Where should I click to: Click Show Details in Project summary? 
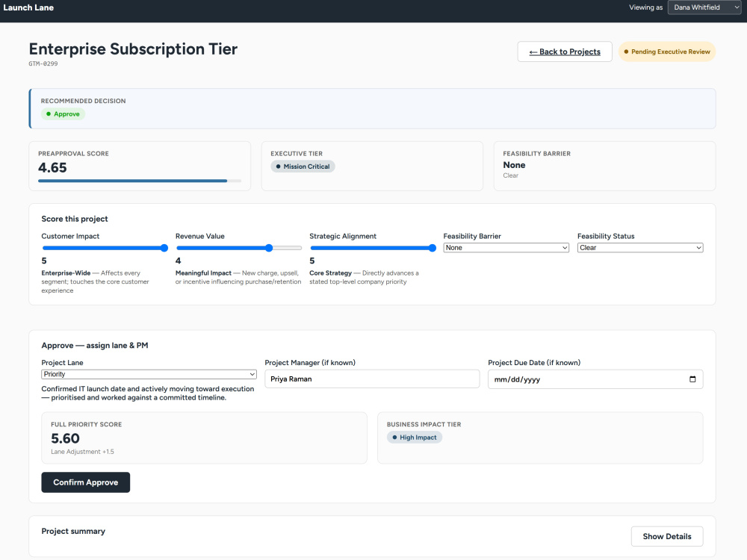coord(666,536)
